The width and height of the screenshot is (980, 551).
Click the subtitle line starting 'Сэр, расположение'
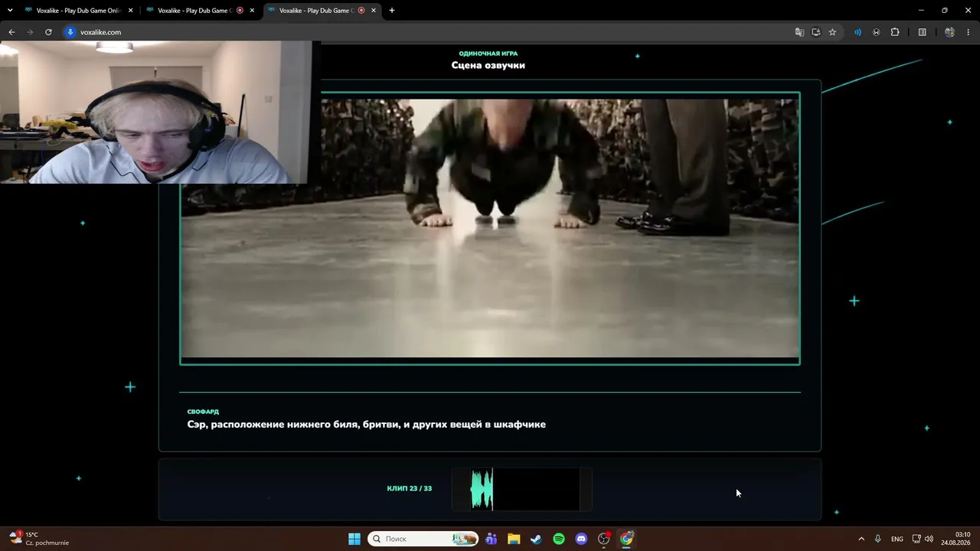tap(367, 425)
